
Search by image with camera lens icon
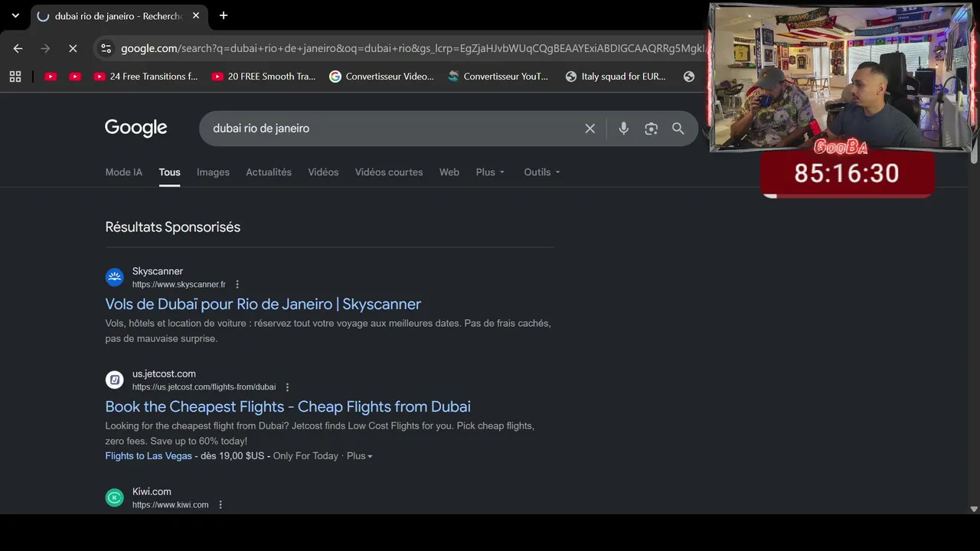tap(652, 129)
